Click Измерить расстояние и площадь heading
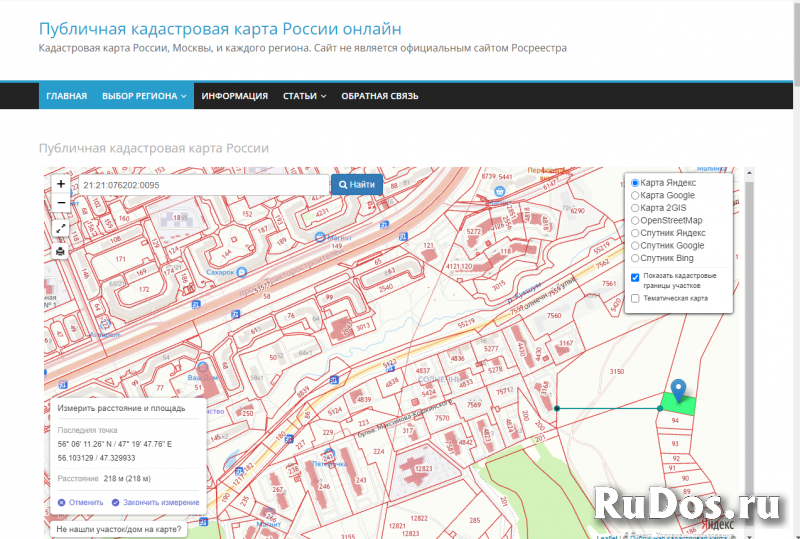The image size is (800, 539). point(121,408)
